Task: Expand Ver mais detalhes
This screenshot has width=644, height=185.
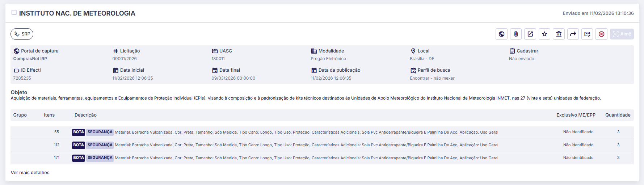Action: tap(30, 173)
